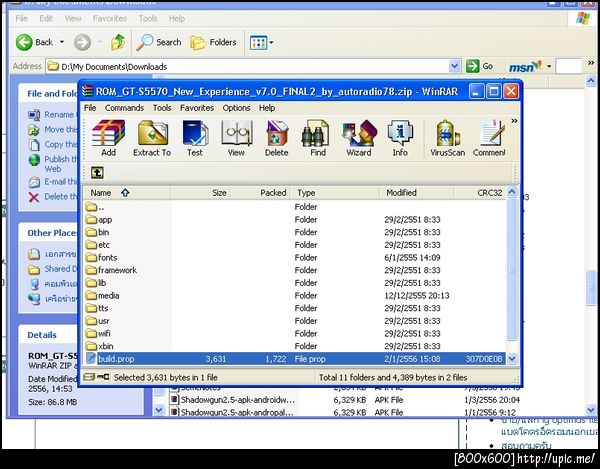The height and width of the screenshot is (469, 600).
Task: Click WinRAR file list scroll down arrow
Action: click(x=512, y=359)
